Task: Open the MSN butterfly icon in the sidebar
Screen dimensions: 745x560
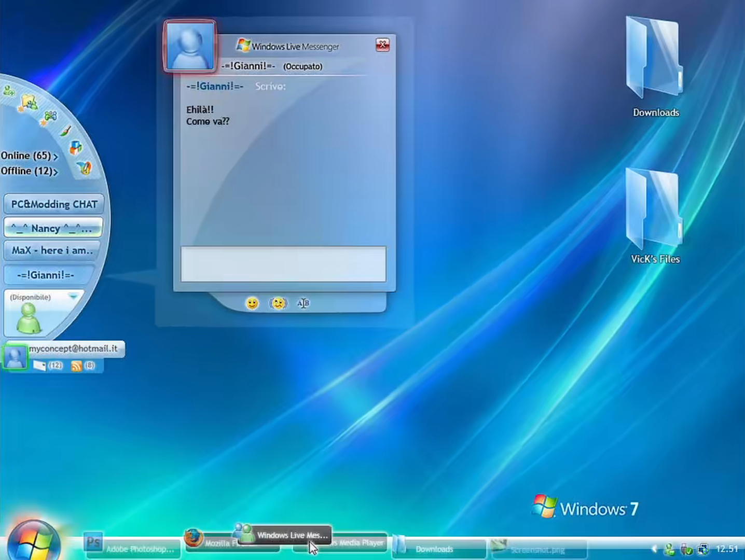Action: [84, 167]
